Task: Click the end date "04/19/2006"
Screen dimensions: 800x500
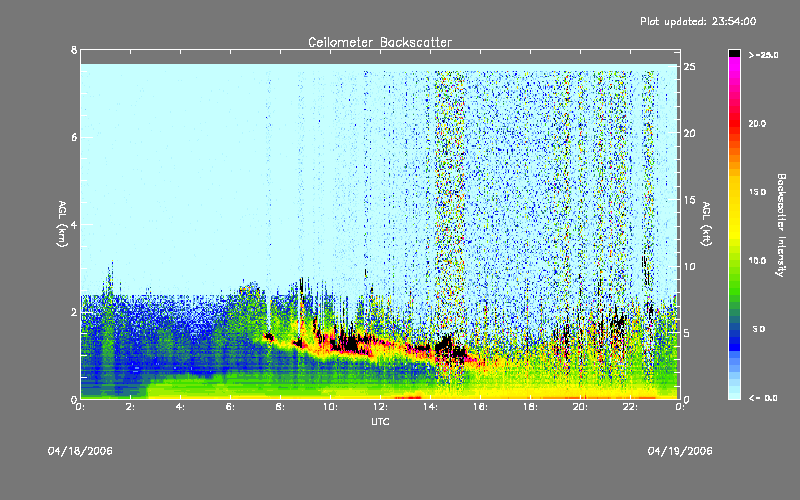Action: tap(680, 451)
